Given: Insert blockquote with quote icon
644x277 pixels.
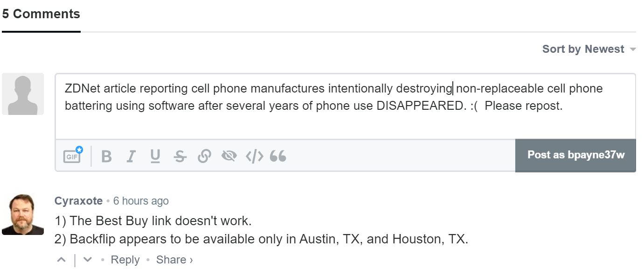Looking at the screenshot, I should (278, 156).
